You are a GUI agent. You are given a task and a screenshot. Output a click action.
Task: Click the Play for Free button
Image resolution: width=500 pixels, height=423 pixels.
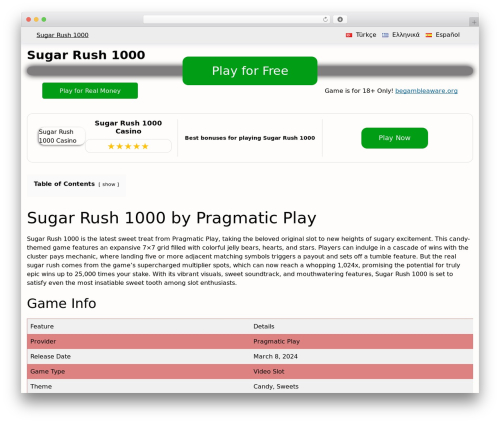[250, 71]
